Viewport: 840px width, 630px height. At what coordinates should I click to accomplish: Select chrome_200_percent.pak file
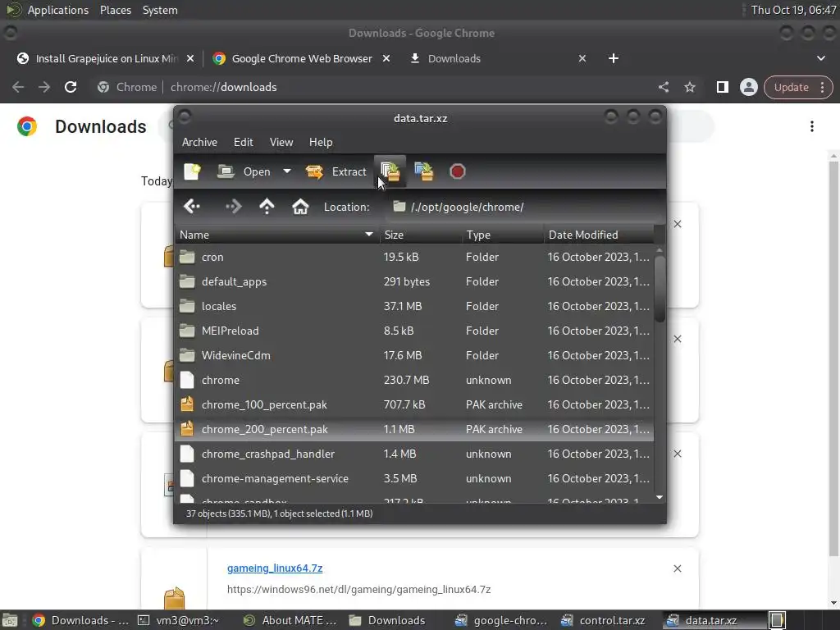coord(414,430)
